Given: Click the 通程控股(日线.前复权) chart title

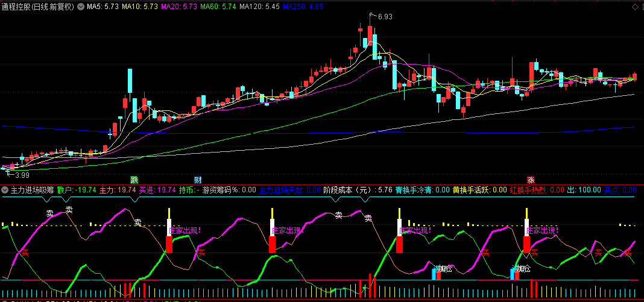Looking at the screenshot, I should pyautogui.click(x=38, y=7).
